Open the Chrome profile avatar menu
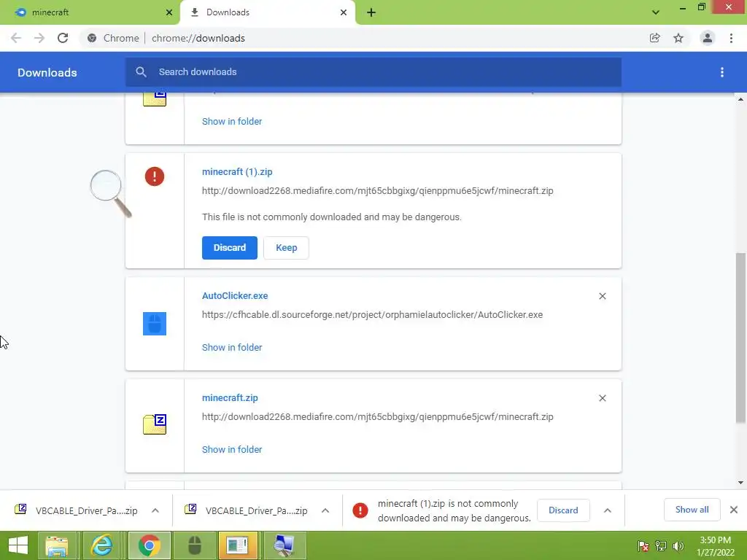Image resolution: width=747 pixels, height=560 pixels. click(708, 38)
